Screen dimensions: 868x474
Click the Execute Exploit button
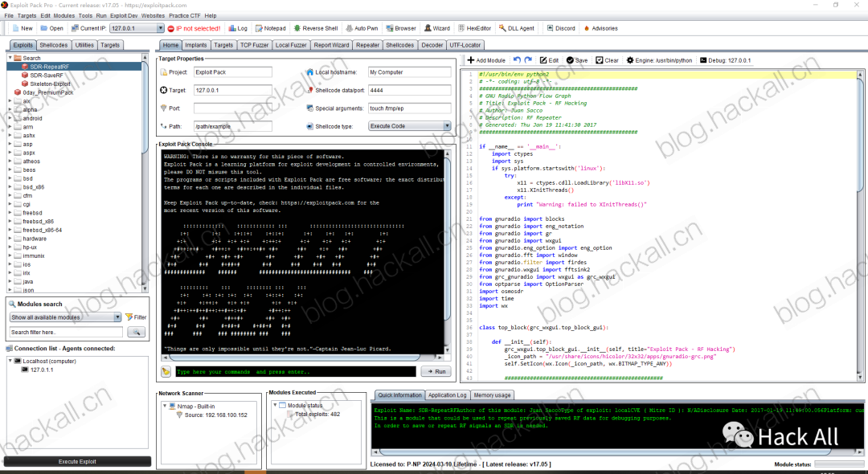pos(77,461)
